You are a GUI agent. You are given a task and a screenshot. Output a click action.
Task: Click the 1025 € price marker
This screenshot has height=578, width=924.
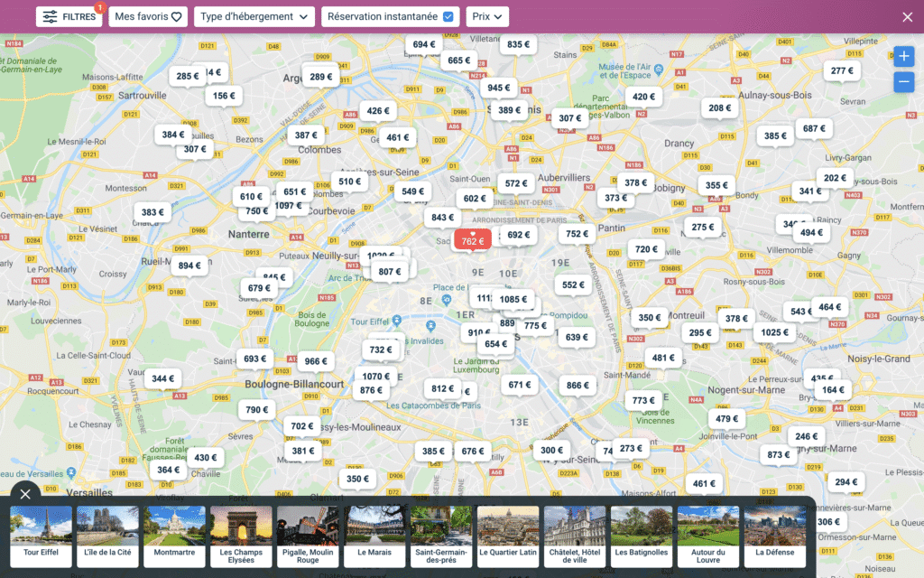774,332
